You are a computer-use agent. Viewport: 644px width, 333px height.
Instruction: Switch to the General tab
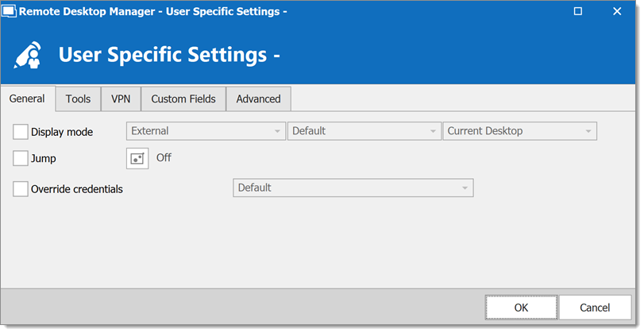click(x=27, y=99)
